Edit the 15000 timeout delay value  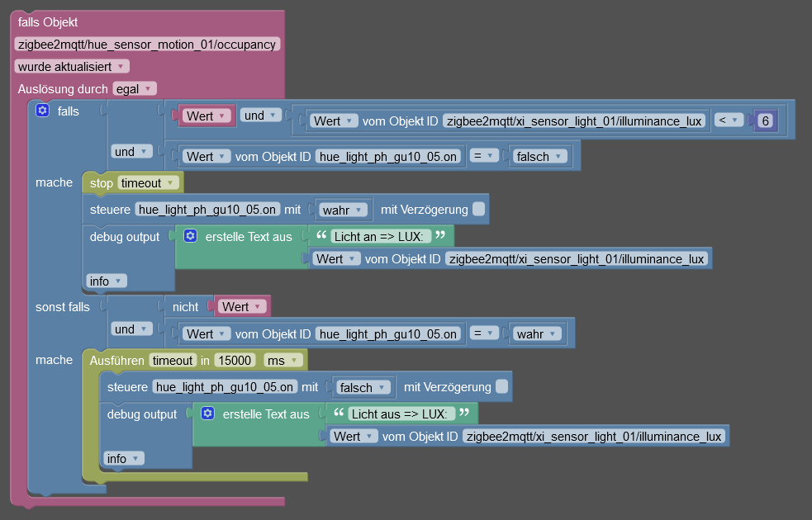tap(235, 360)
